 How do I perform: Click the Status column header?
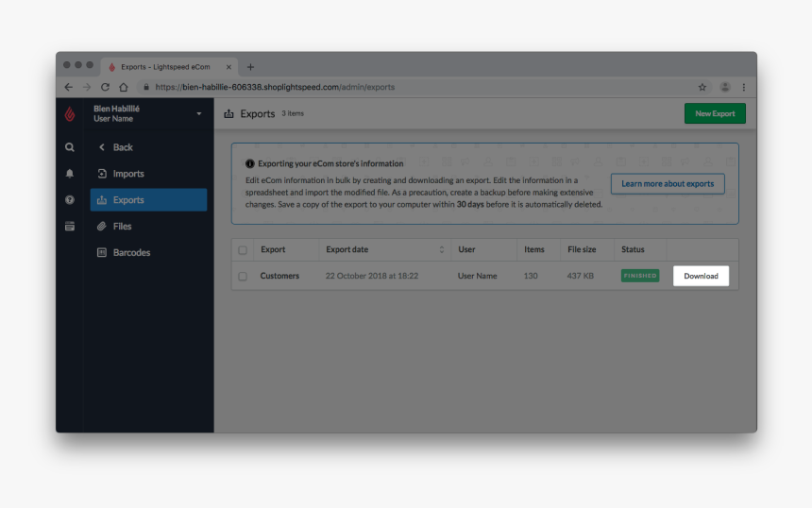tap(633, 249)
